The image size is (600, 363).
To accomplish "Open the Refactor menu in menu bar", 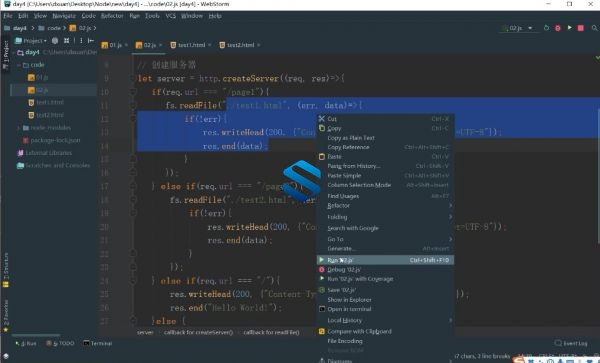I will click(x=112, y=16).
